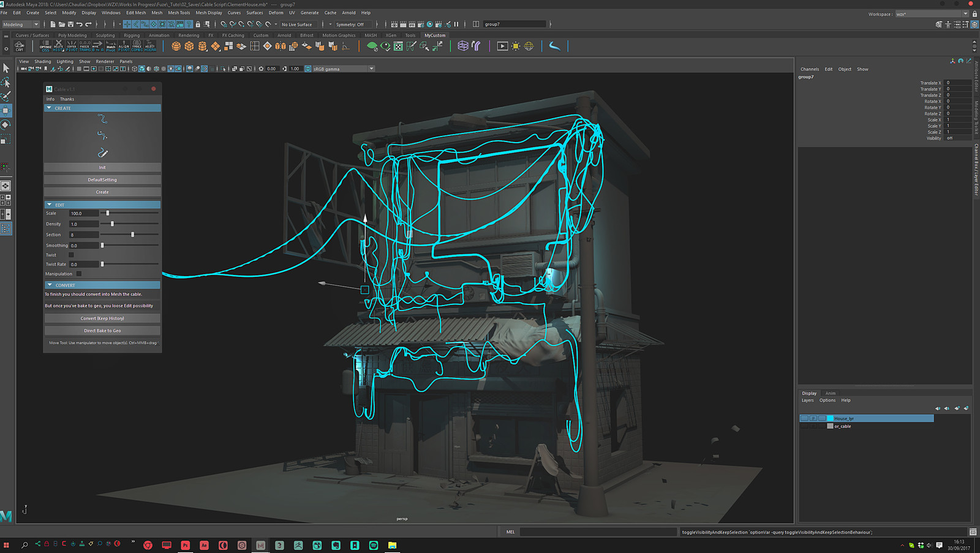This screenshot has height=553, width=980.
Task: Toggle the Twist checkbox in the Edit section
Action: tap(71, 255)
